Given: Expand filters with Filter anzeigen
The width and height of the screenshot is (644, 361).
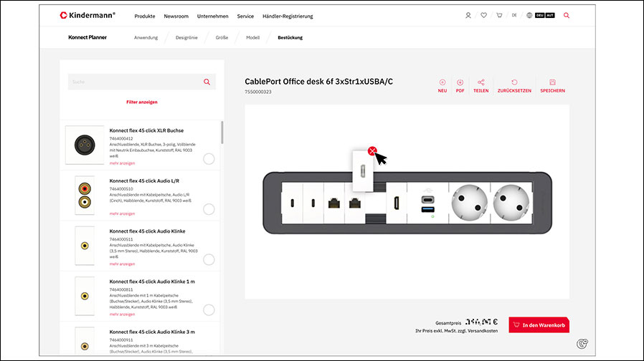Looking at the screenshot, I should pyautogui.click(x=142, y=102).
